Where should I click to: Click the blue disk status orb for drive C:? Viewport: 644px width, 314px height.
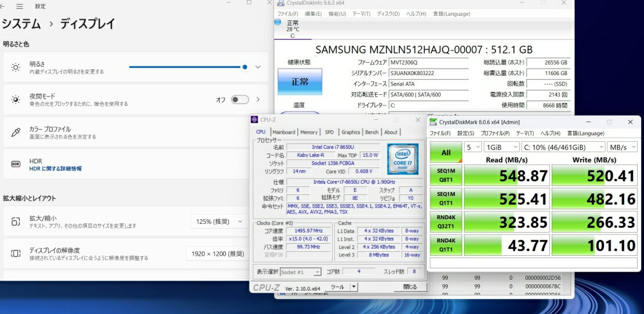(x=278, y=22)
